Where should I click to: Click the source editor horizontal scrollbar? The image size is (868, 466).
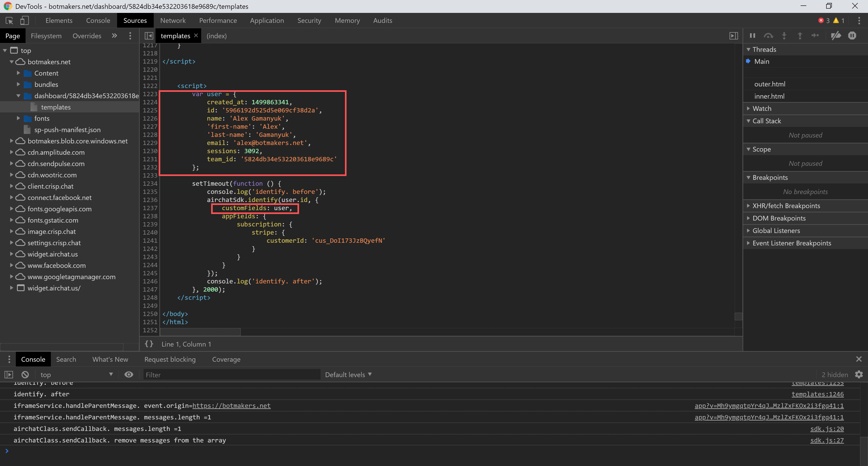pos(200,332)
